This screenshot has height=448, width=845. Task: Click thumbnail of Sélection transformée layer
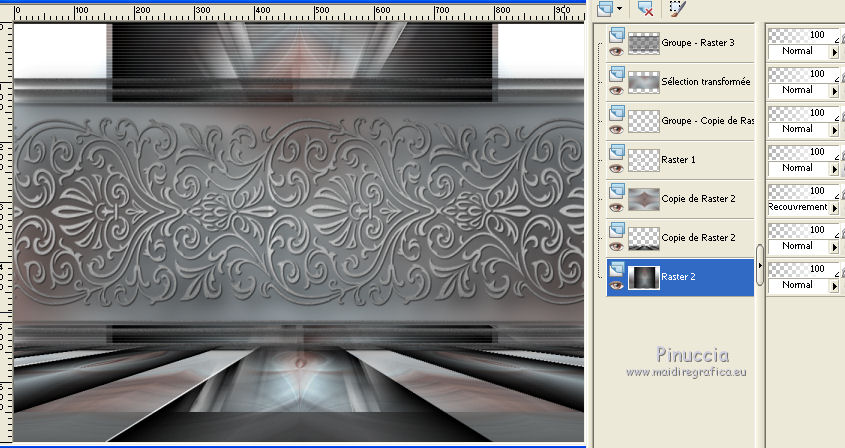(x=643, y=82)
